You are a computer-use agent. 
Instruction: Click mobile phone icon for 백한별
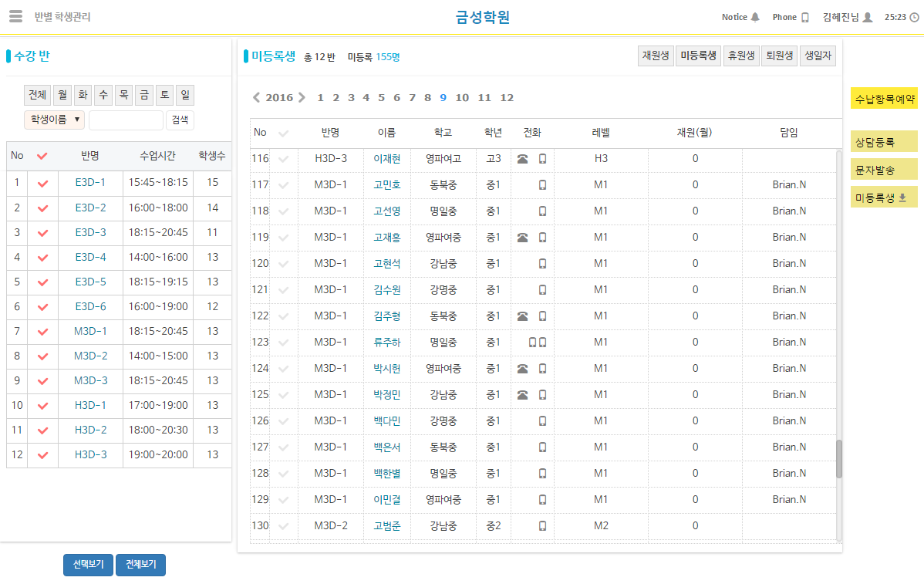click(543, 473)
